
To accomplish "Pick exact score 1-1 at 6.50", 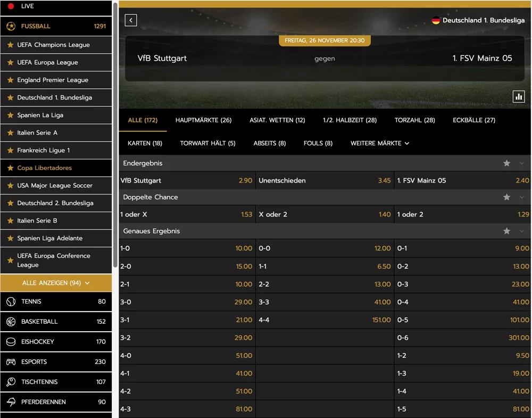I will coord(325,267).
